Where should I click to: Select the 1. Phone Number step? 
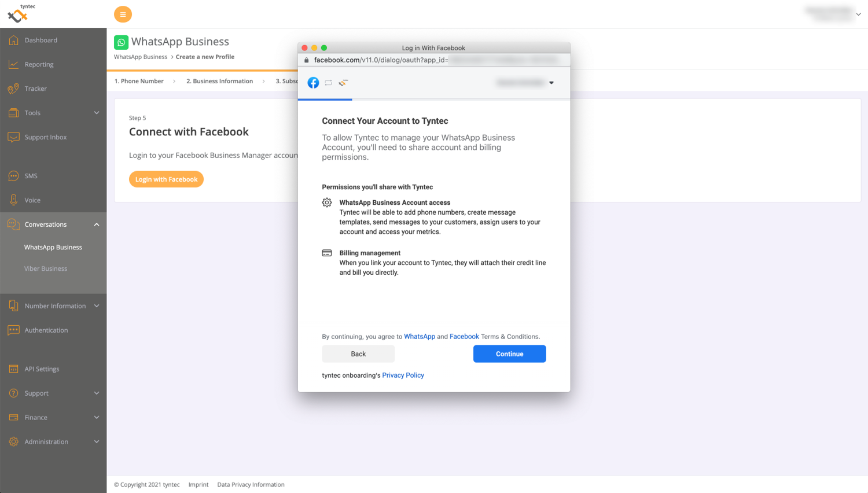point(139,81)
